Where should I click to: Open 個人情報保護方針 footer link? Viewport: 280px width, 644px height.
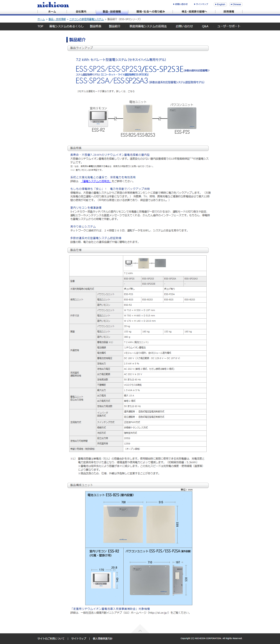click(x=102, y=638)
